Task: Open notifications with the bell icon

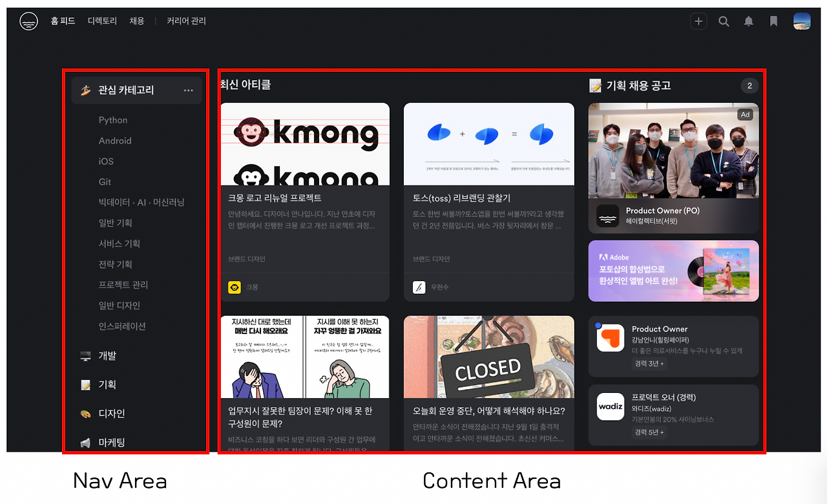Action: (748, 21)
